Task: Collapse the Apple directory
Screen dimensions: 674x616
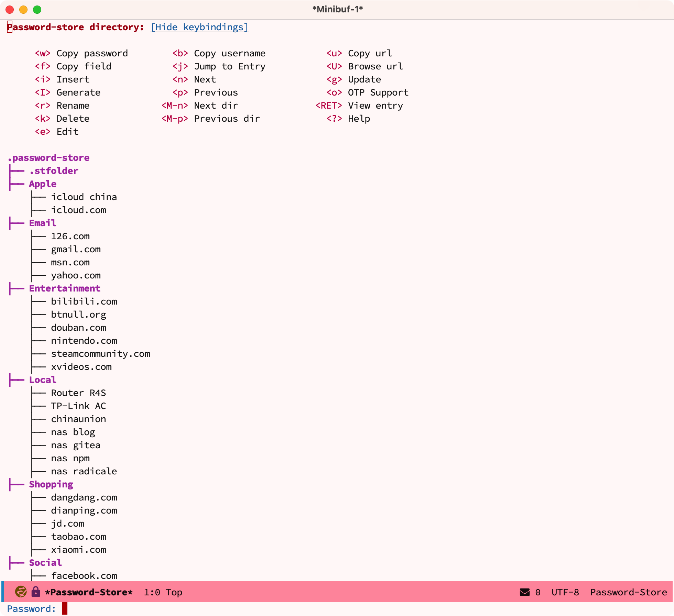Action: (43, 184)
